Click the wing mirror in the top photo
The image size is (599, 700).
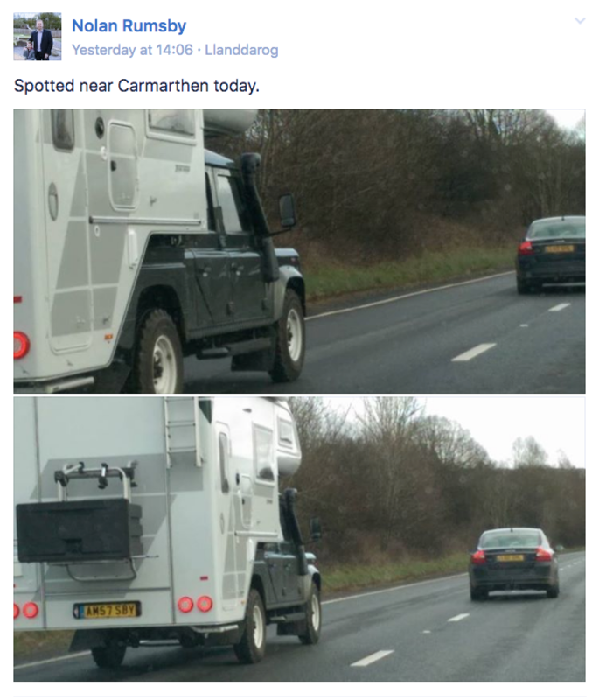click(287, 210)
